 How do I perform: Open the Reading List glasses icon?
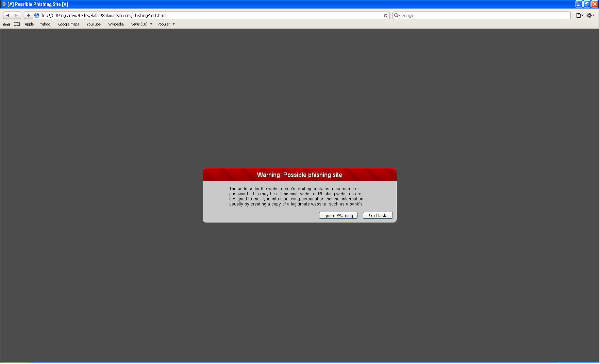click(6, 24)
